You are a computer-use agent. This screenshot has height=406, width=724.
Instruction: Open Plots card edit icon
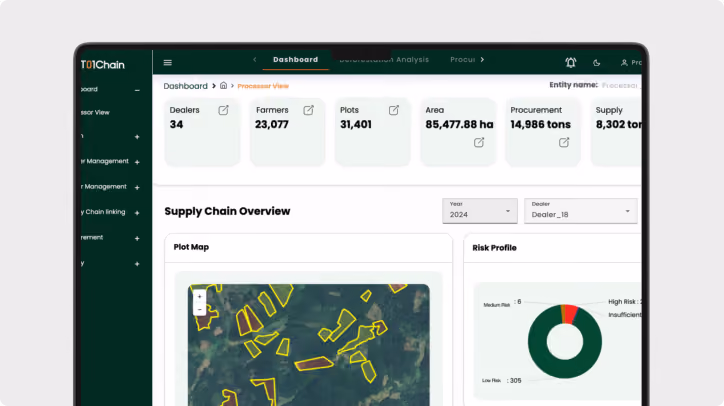[394, 110]
